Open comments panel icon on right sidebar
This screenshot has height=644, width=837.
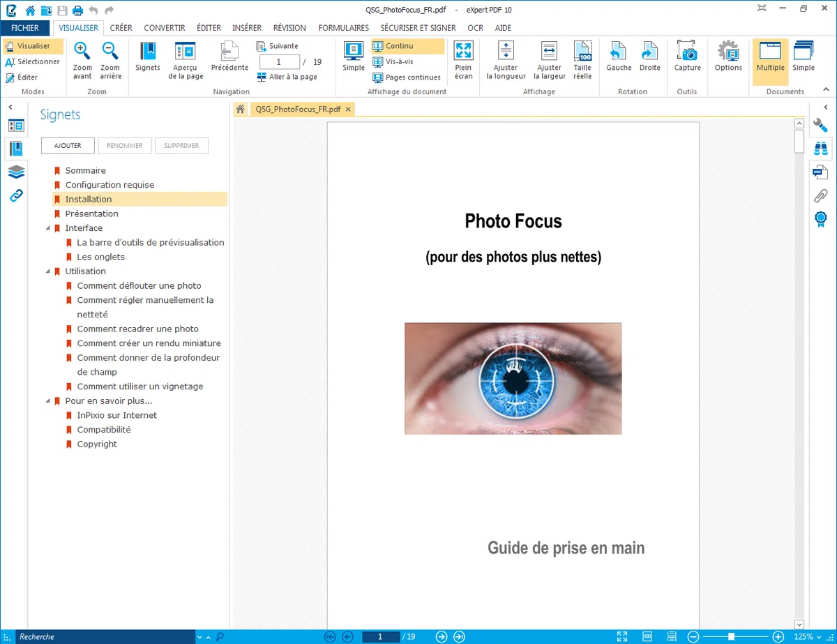pos(821,172)
